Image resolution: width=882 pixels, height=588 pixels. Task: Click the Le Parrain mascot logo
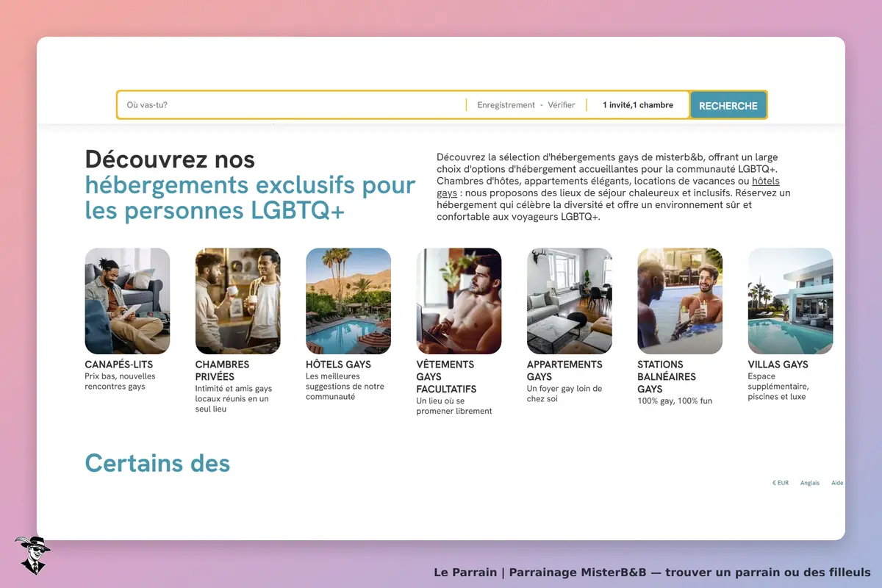(x=32, y=555)
